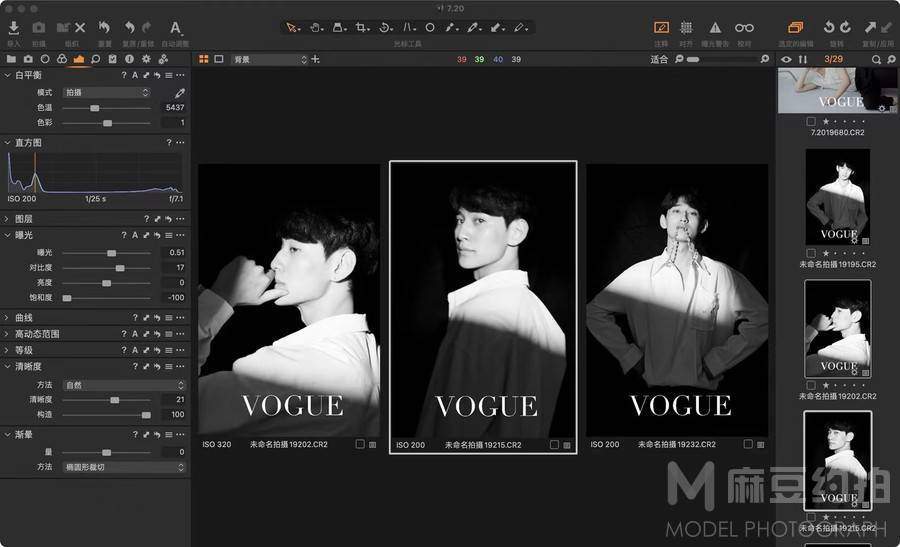Open the 背景 layer dropdown above viewer
Image resolution: width=900 pixels, height=547 pixels.
coord(270,60)
